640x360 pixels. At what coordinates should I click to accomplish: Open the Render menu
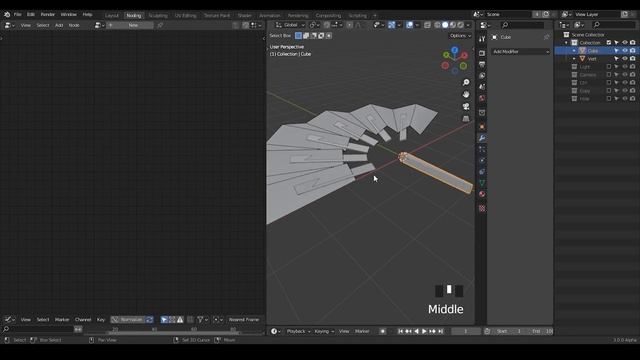(47, 14)
